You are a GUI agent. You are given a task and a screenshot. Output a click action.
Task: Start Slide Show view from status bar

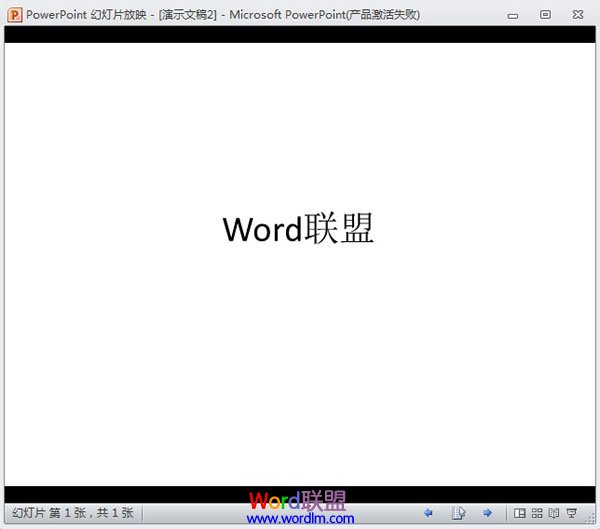571,513
